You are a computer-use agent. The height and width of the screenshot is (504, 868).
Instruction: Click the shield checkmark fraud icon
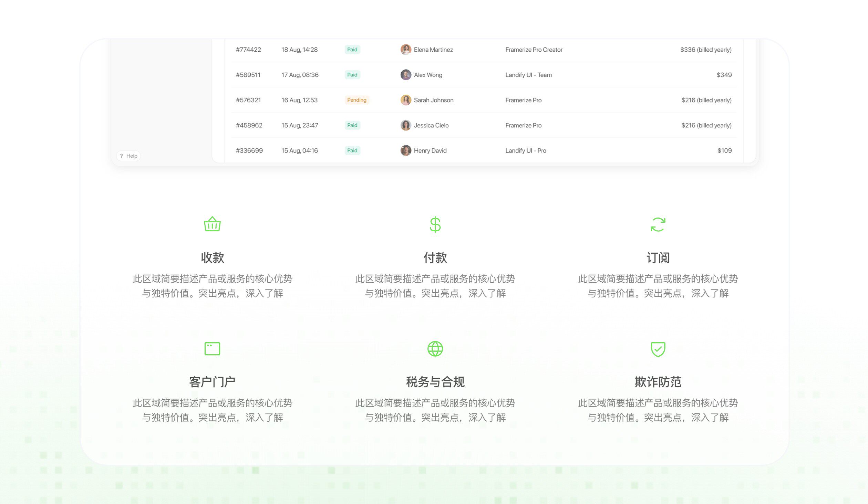[658, 349]
